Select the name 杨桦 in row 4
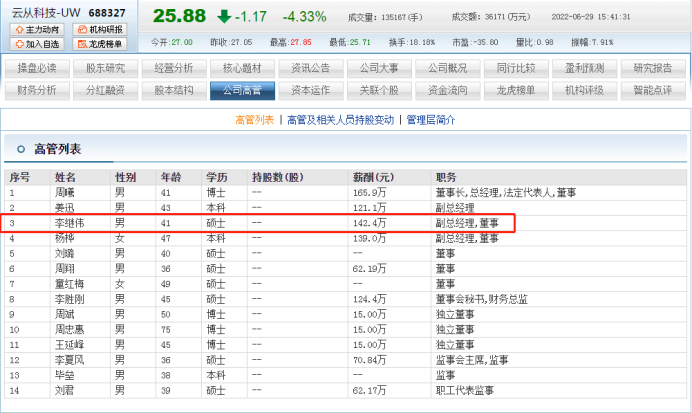 coord(64,238)
